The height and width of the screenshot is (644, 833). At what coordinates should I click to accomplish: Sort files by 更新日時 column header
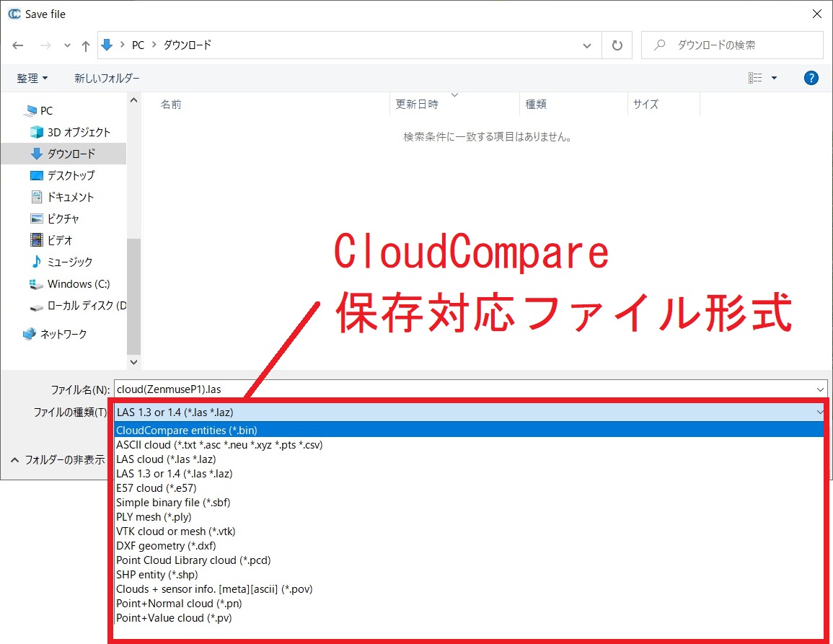417,104
